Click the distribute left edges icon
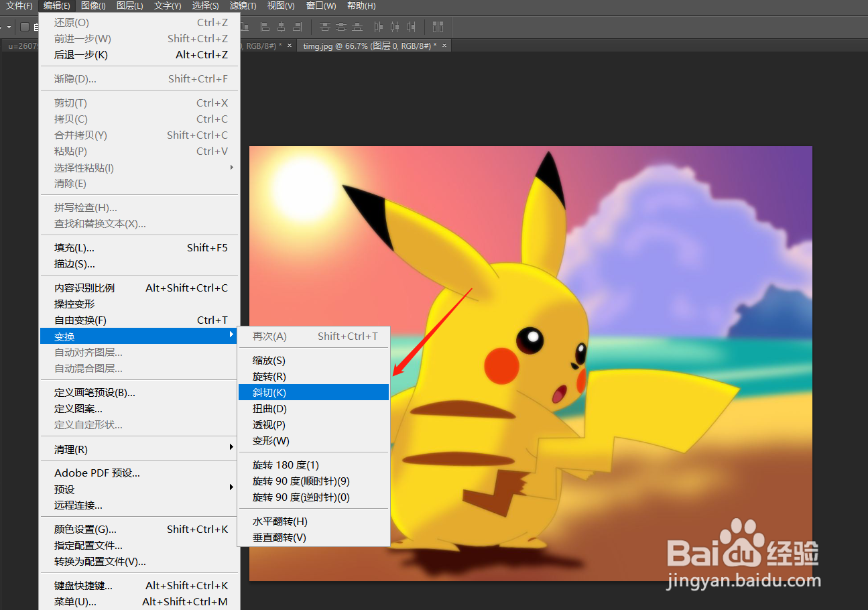Image resolution: width=868 pixels, height=610 pixels. pyautogui.click(x=379, y=27)
